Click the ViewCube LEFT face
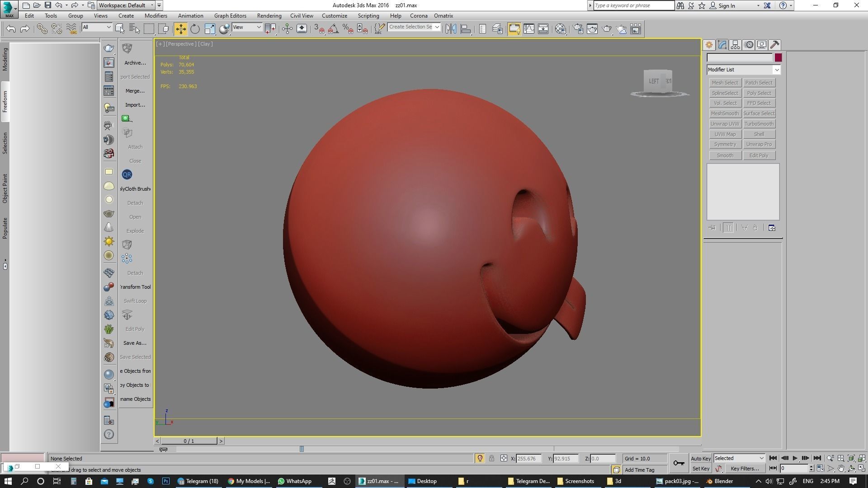 point(653,81)
